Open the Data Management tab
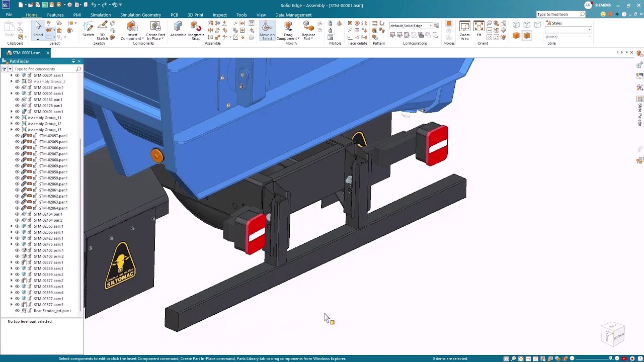This screenshot has height=362, width=644. click(293, 15)
